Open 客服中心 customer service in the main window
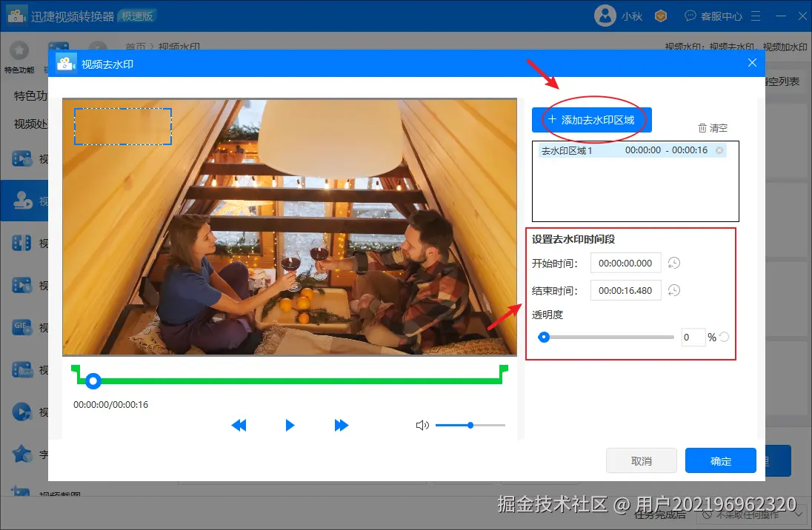 pos(713,16)
